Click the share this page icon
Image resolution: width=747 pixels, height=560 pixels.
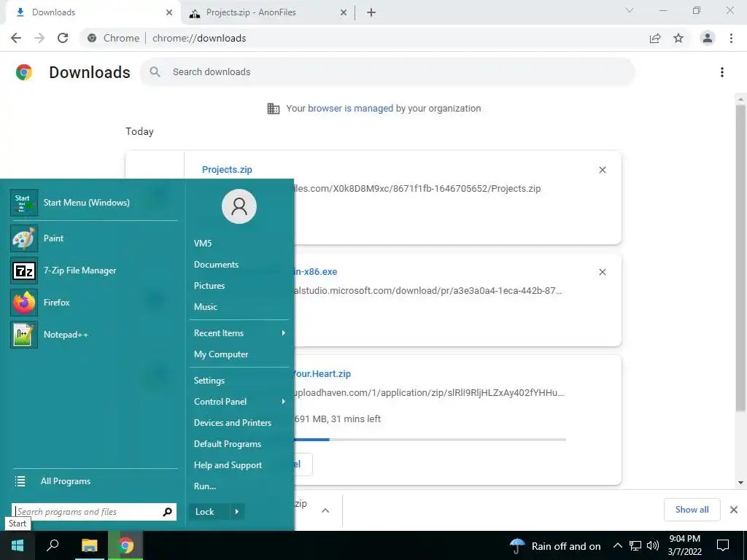tap(655, 38)
